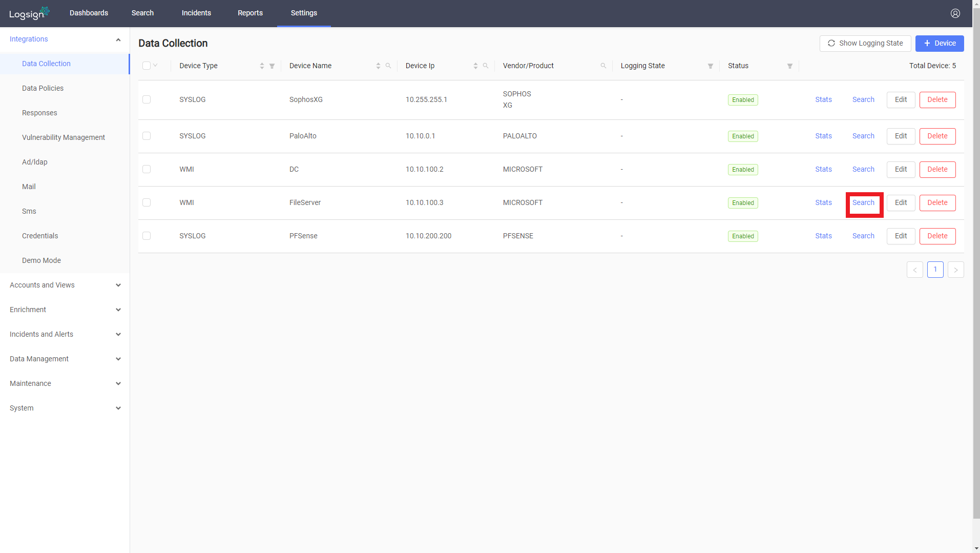Expand the Accounts and Views section
Screen dimensions: 980x553
pyautogui.click(x=65, y=285)
